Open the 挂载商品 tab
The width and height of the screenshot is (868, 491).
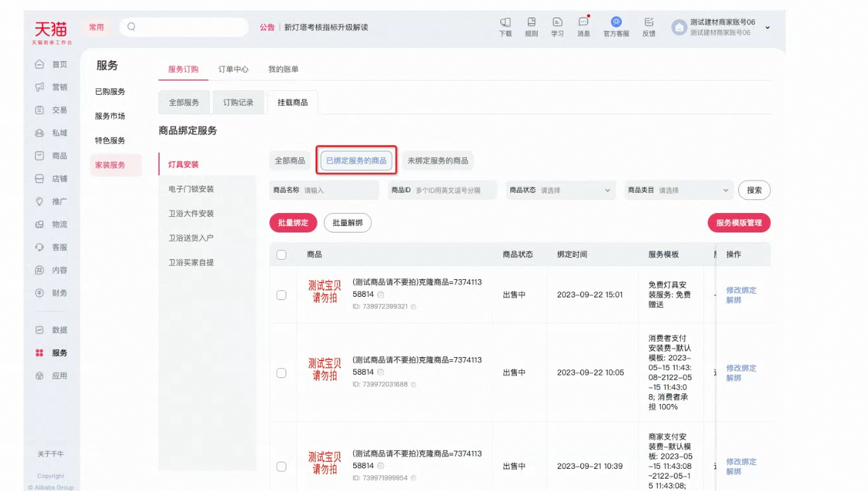[293, 103]
